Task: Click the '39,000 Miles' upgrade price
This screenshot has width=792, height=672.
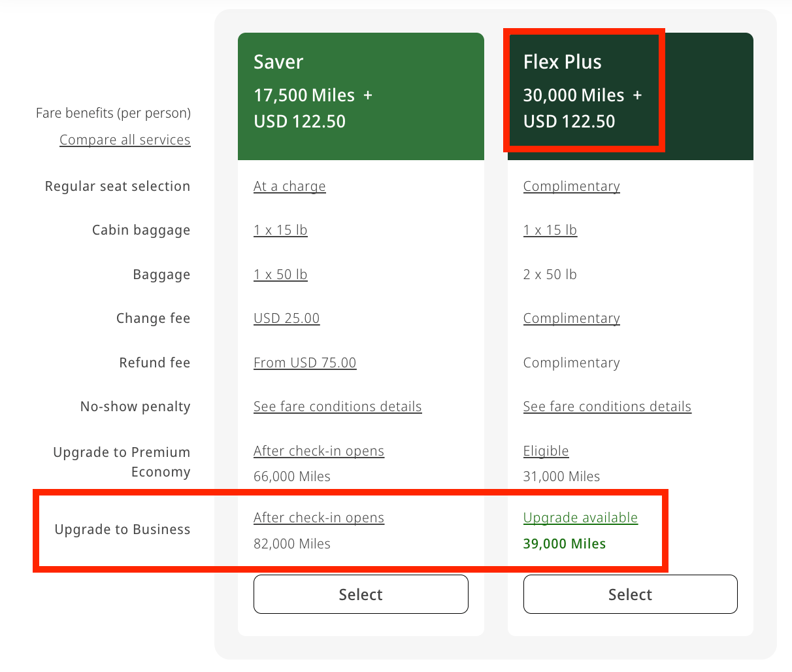Action: (565, 544)
